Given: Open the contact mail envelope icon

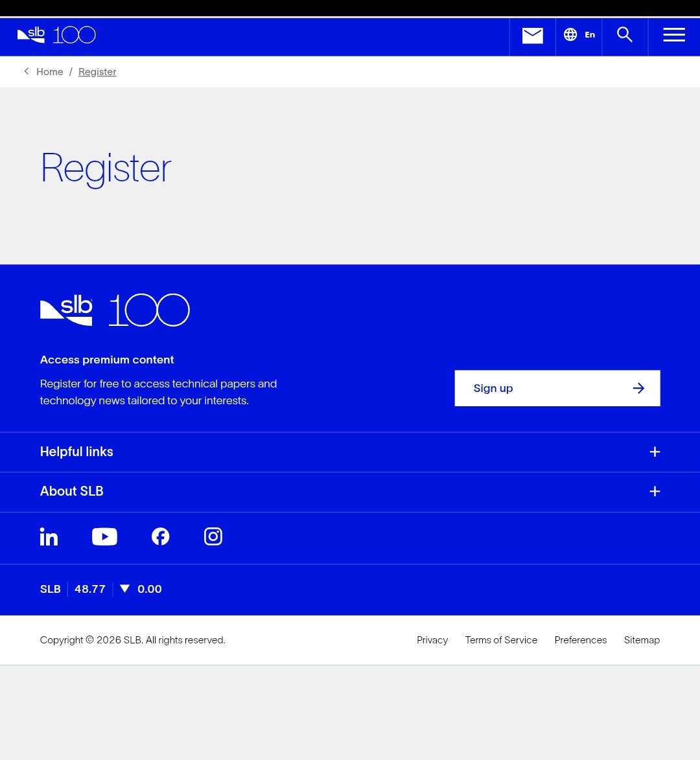Looking at the screenshot, I should coord(532,36).
